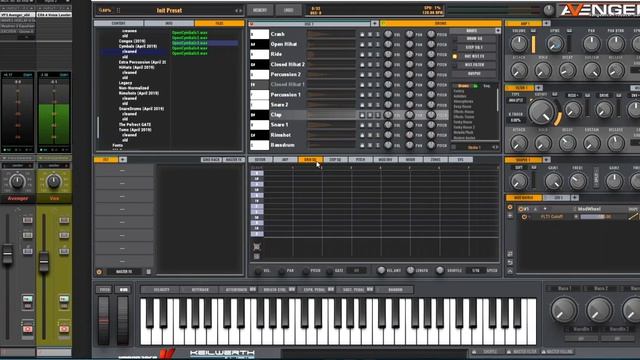The image size is (640, 360).
Task: Click the filter Cutoff large knob
Action: point(542,112)
